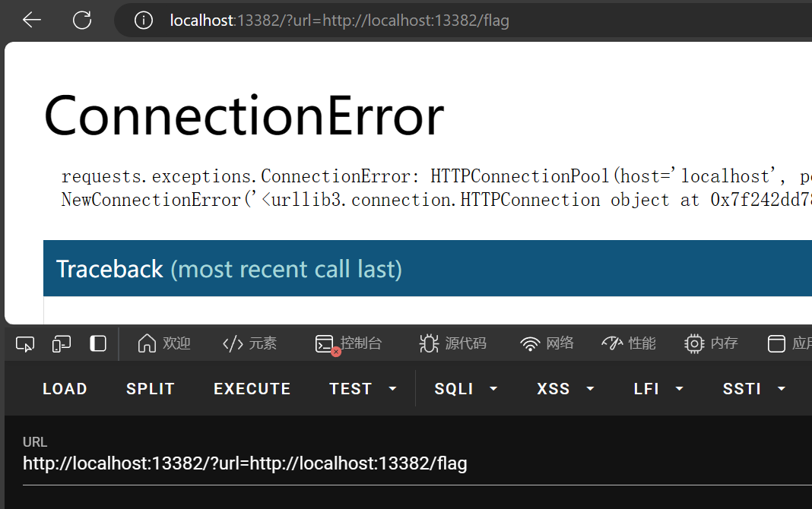812x509 pixels.
Task: Click the EXECUTE button in HackBar
Action: (x=252, y=388)
